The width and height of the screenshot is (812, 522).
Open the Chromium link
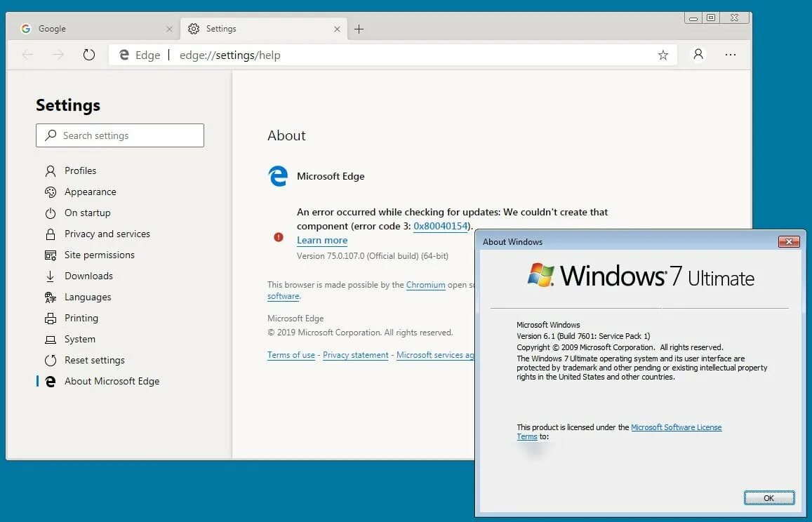point(426,285)
